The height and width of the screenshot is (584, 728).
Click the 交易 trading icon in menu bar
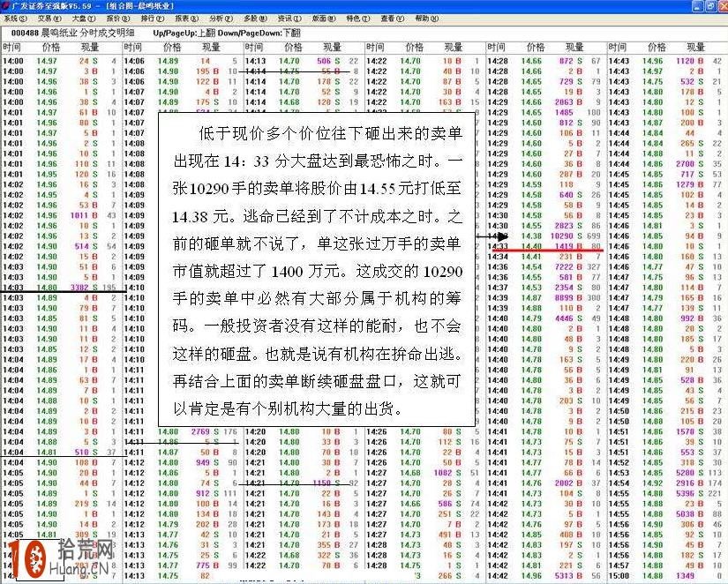tap(50, 17)
